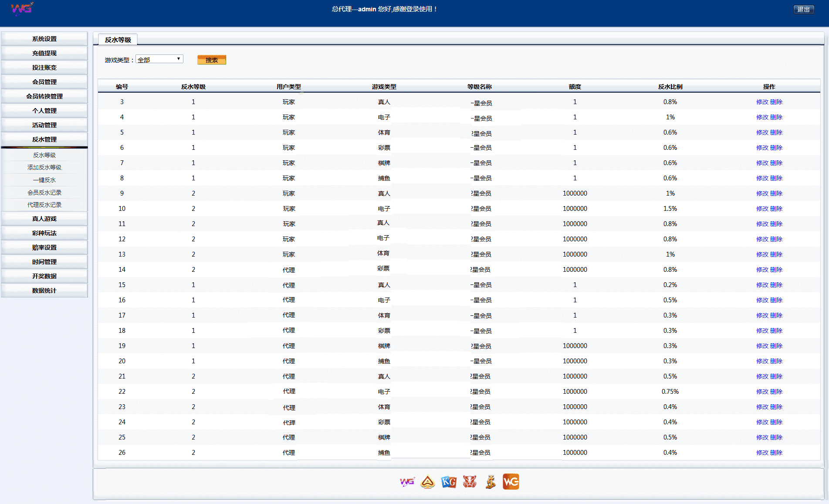
Task: Click the orange tiger face icon
Action: [x=470, y=482]
